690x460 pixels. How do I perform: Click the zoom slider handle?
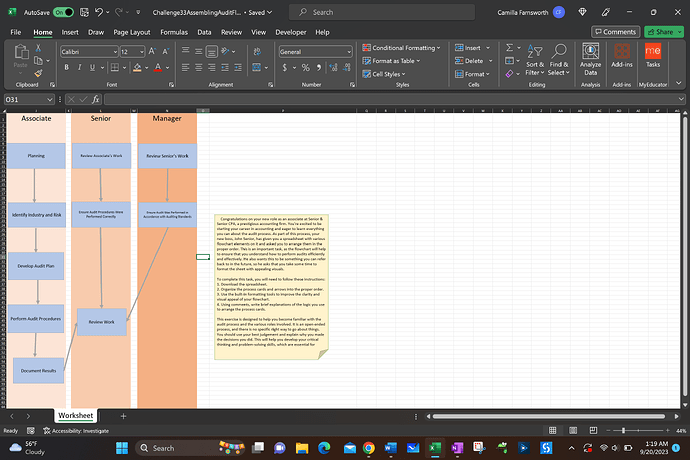coord(623,430)
